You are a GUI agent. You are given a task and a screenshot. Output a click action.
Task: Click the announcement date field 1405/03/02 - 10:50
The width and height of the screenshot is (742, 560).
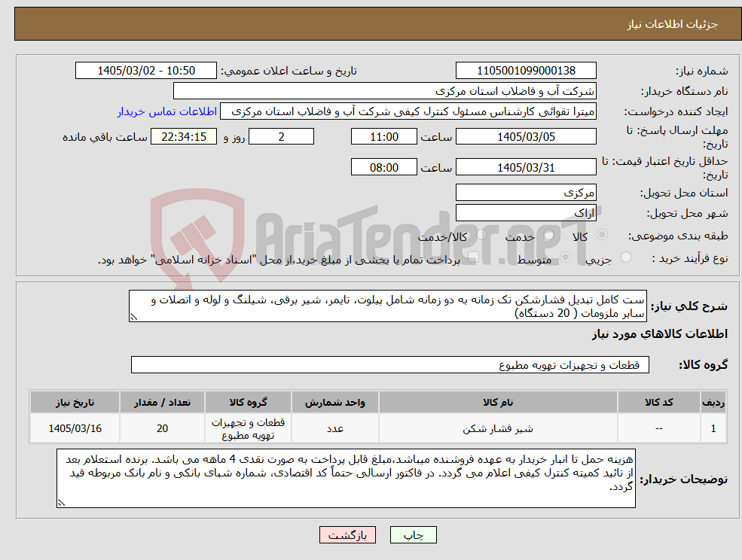pos(145,71)
